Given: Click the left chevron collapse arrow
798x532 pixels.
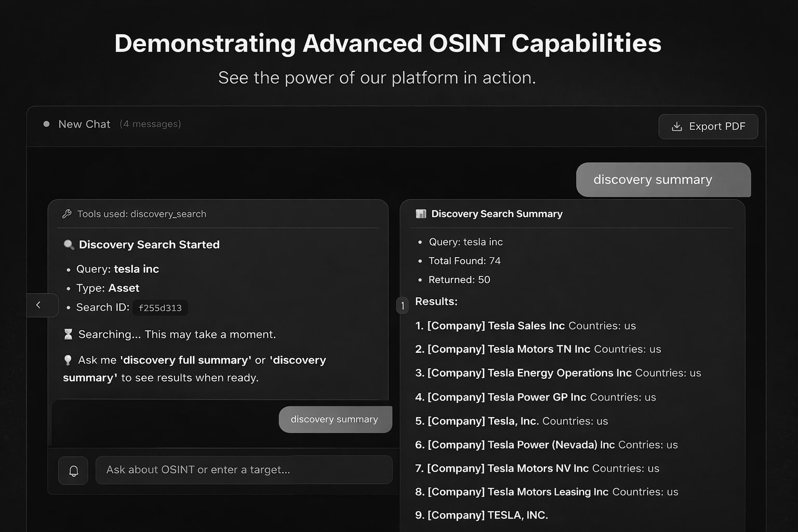Looking at the screenshot, I should pos(38,305).
